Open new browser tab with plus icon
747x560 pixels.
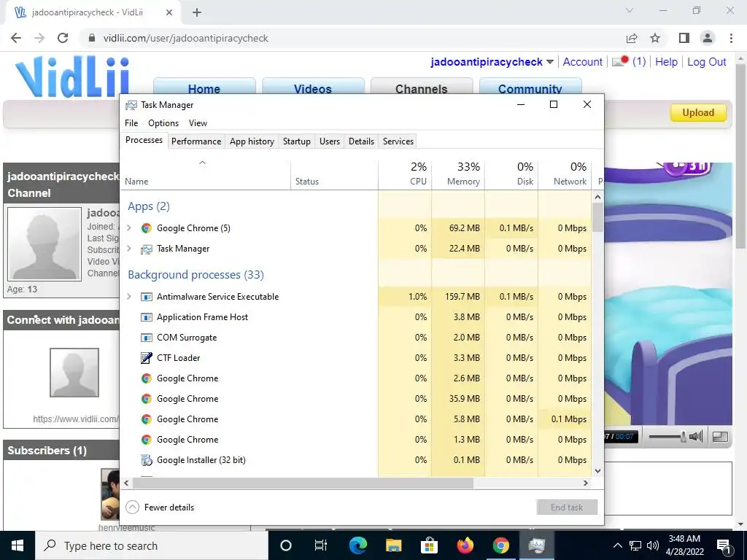197,12
